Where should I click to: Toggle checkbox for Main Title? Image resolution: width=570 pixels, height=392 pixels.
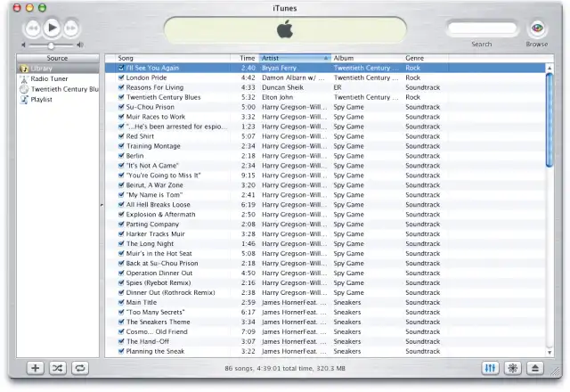pos(121,302)
